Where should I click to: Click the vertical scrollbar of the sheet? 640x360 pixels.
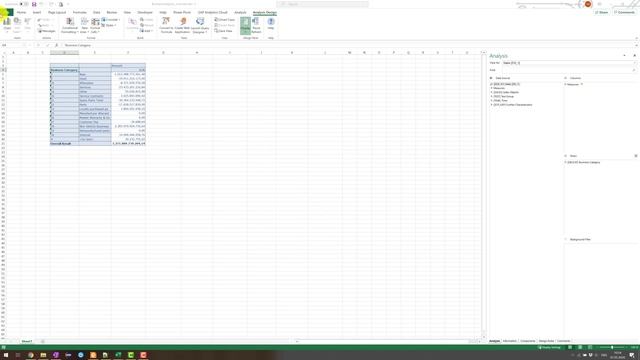[484, 196]
